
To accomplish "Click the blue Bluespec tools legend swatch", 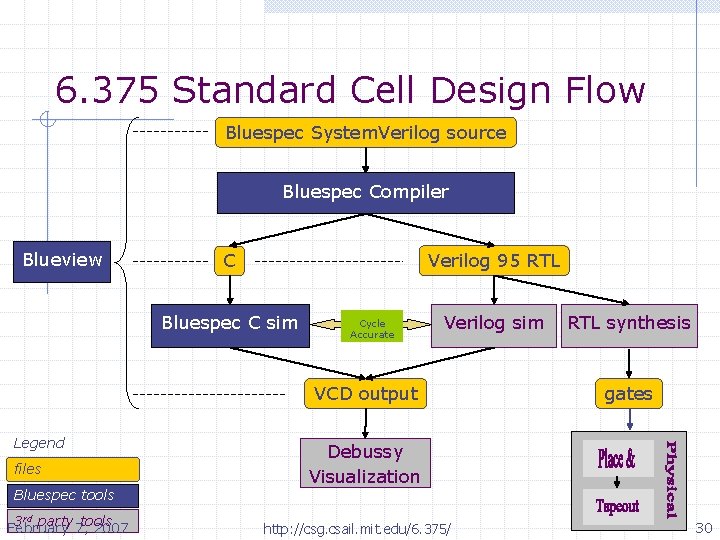I will coord(73,496).
